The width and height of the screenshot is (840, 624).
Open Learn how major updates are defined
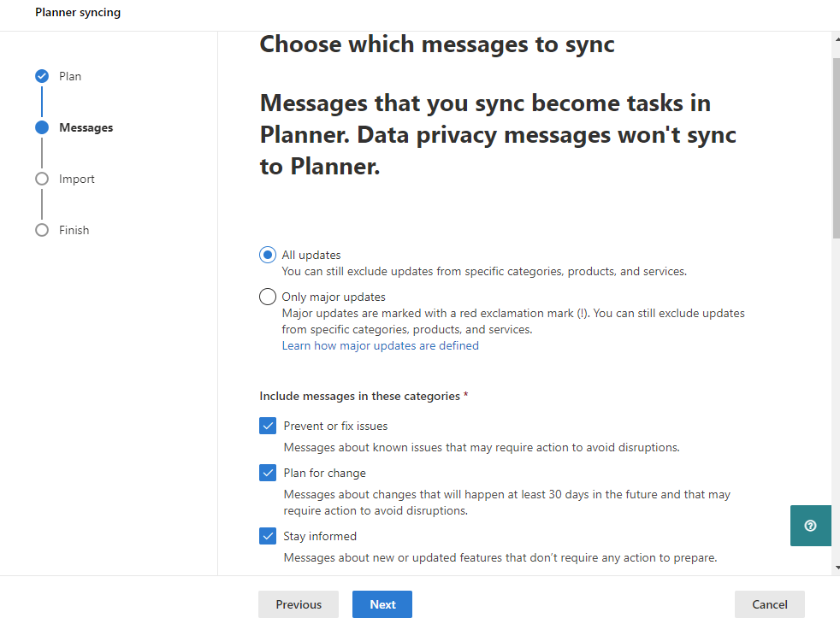point(380,346)
